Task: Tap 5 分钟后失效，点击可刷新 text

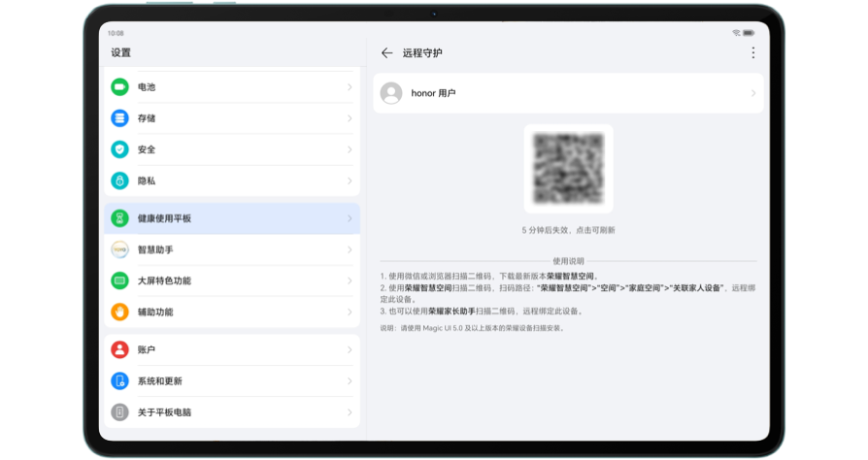Action: pos(569,230)
